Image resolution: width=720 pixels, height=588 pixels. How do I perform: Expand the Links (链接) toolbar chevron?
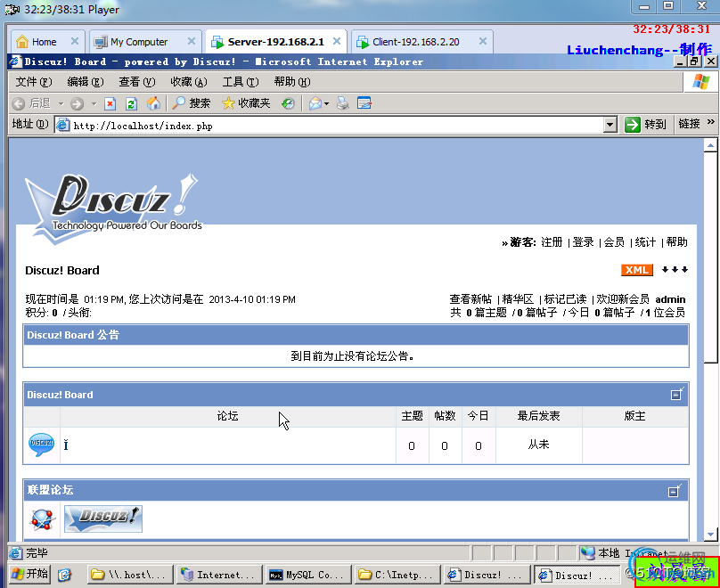[711, 122]
